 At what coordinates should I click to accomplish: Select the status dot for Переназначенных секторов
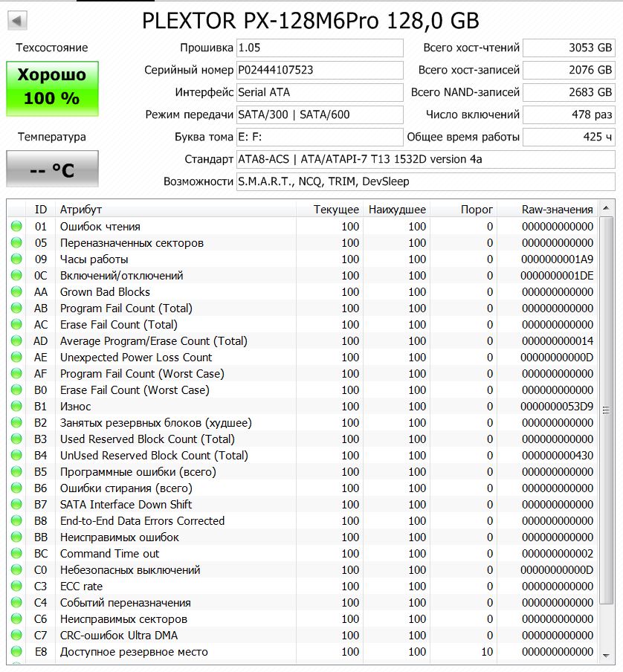click(16, 242)
